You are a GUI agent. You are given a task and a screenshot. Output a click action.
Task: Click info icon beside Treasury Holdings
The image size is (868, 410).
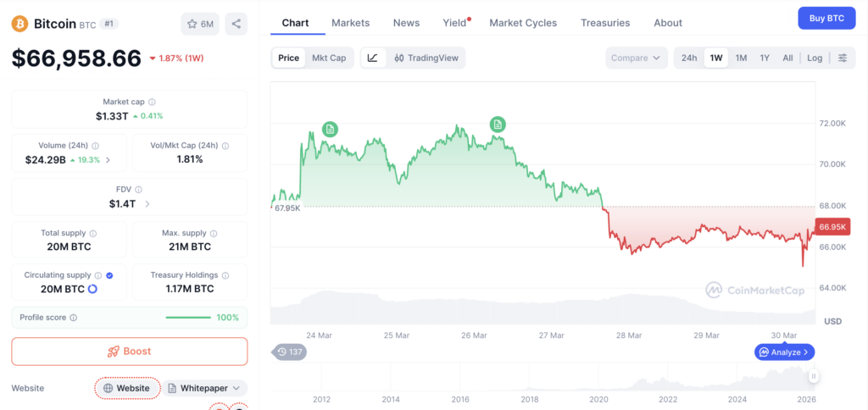(x=225, y=275)
